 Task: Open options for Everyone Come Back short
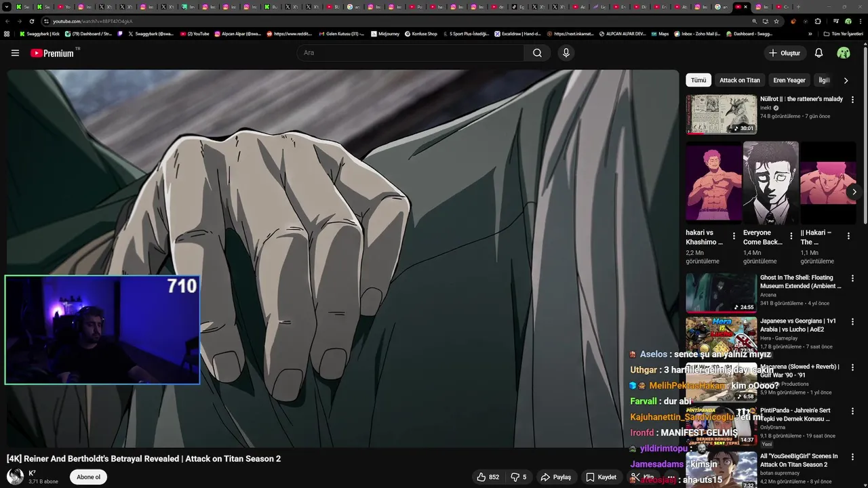click(x=791, y=236)
